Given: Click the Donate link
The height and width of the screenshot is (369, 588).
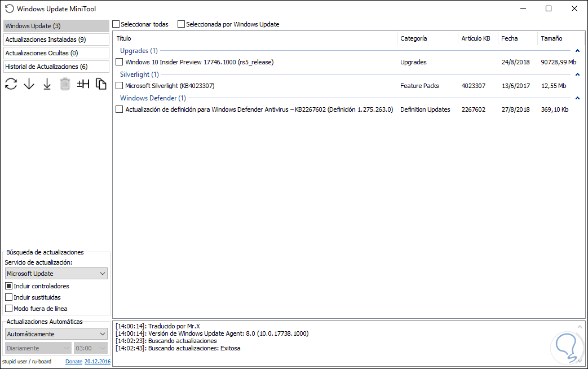Looking at the screenshot, I should pos(74,362).
